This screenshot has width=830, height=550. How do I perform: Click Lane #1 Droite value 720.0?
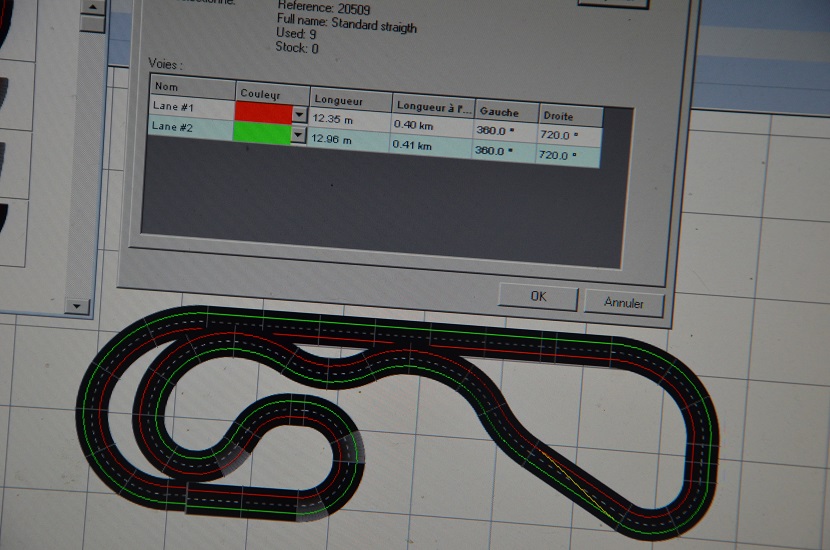[570, 136]
